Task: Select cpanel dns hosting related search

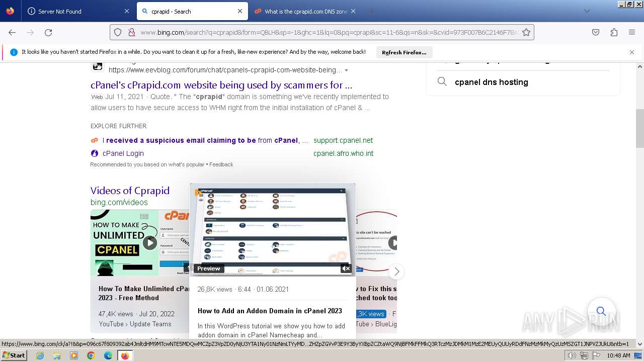Action: click(x=492, y=82)
